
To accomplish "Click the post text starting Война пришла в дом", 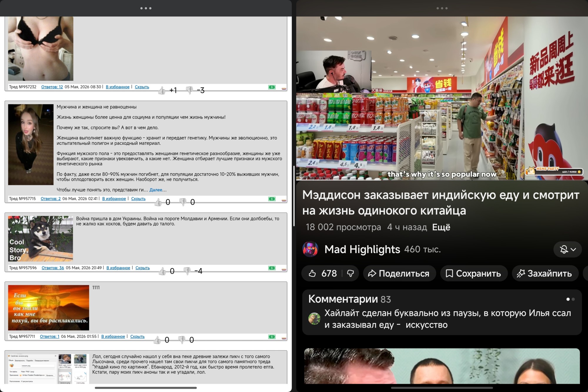I will 178,221.
